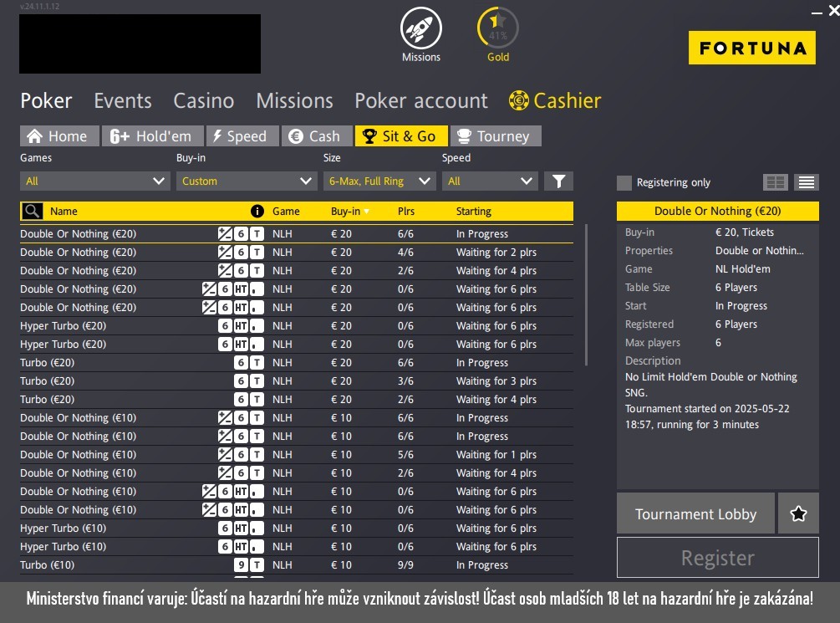Click the Cash euro coin icon
This screenshot has height=623, width=840.
pos(296,136)
